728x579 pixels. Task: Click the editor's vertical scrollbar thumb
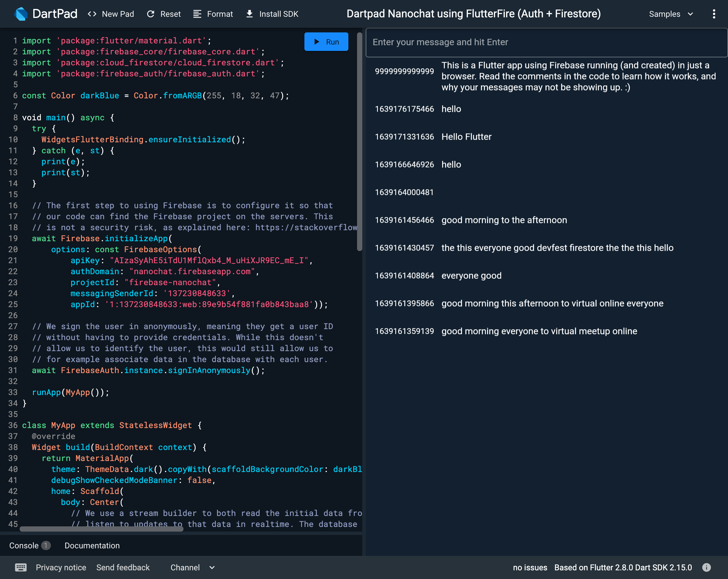point(360,142)
